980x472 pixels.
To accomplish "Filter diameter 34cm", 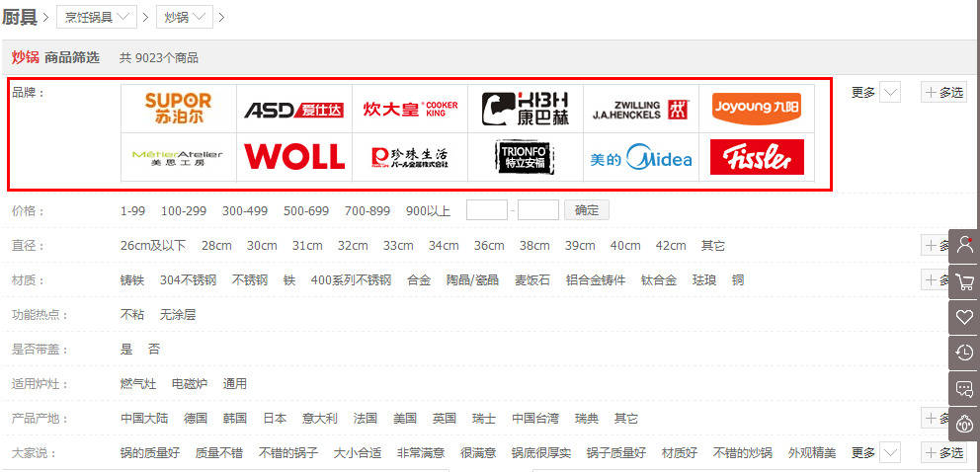I will 444,245.
